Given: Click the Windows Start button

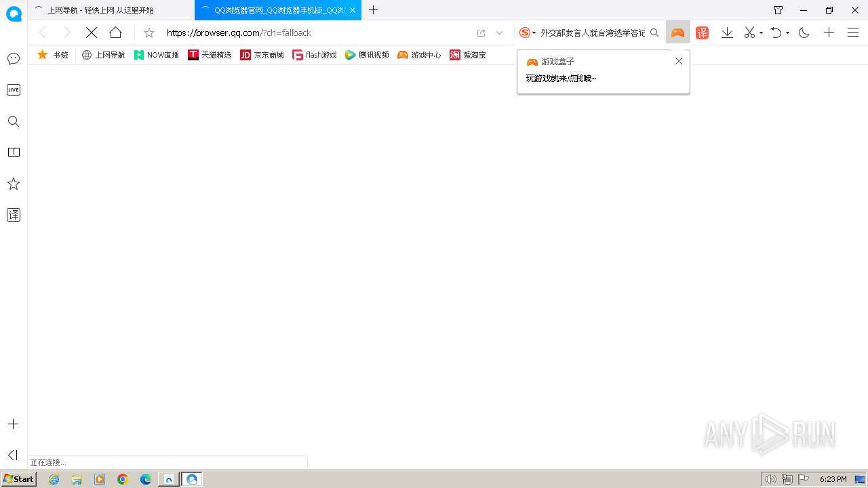Looking at the screenshot, I should (x=18, y=479).
